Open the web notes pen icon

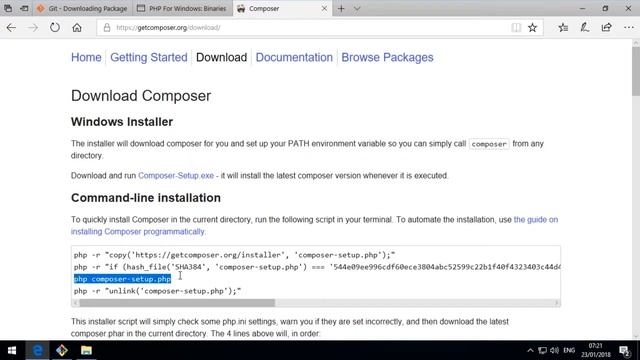pyautogui.click(x=584, y=28)
